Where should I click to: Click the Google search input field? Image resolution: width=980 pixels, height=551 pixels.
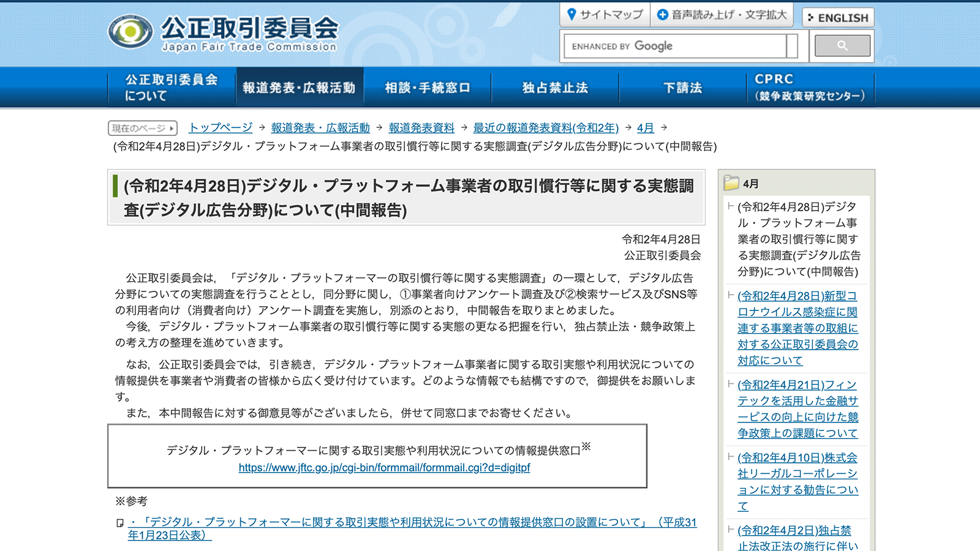[677, 46]
